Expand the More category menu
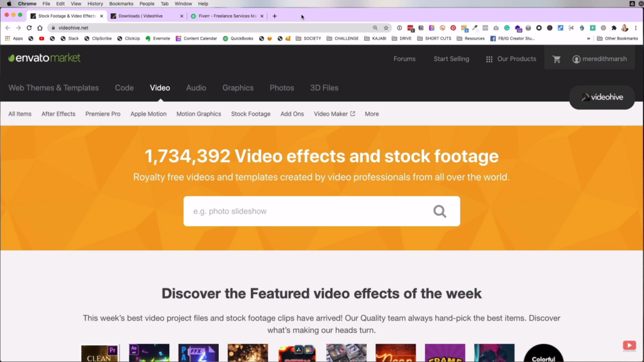This screenshot has width=644, height=362. pyautogui.click(x=372, y=114)
